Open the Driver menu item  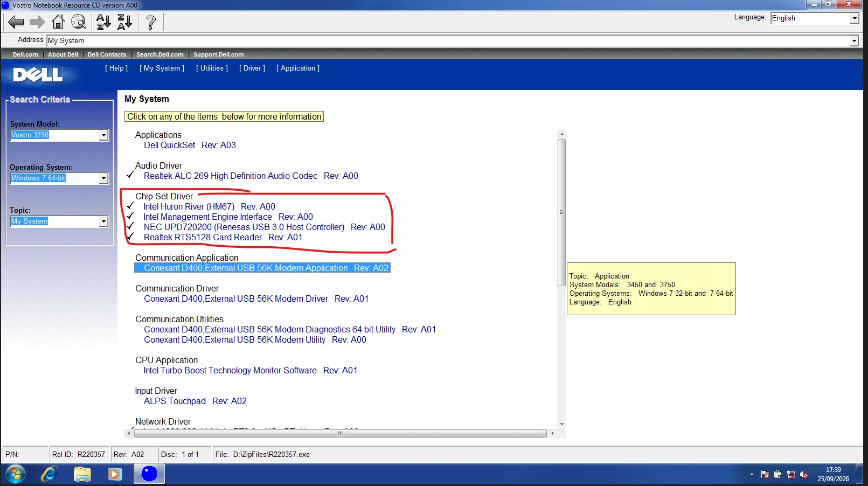252,68
